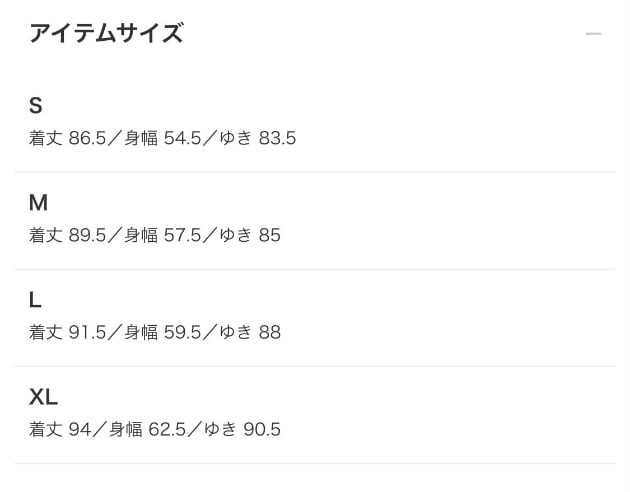Click the アイテムサイズ section header

[106, 33]
